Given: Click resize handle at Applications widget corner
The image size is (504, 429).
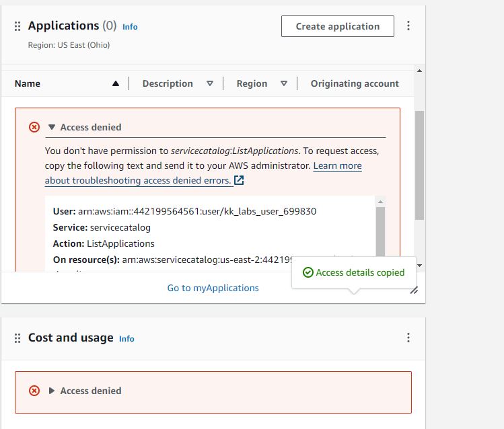Looking at the screenshot, I should (414, 290).
